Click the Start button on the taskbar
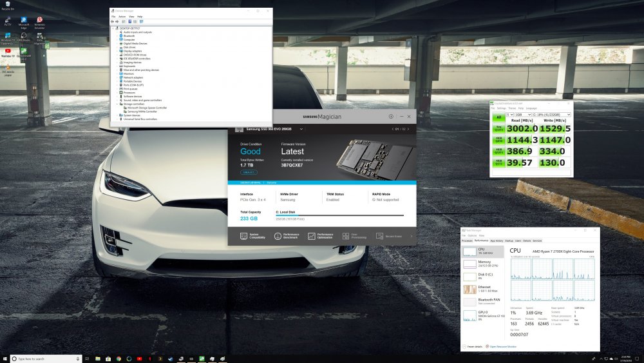Image resolution: width=644 pixels, height=363 pixels. point(5,358)
